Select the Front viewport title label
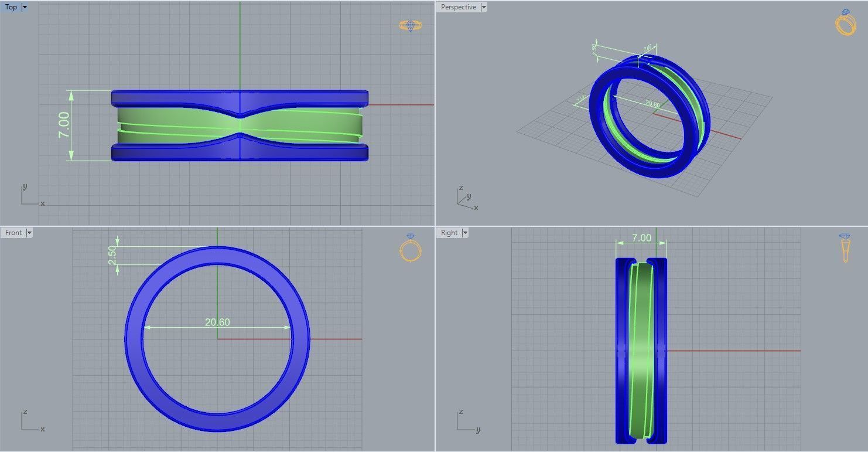868x452 pixels. [13, 233]
